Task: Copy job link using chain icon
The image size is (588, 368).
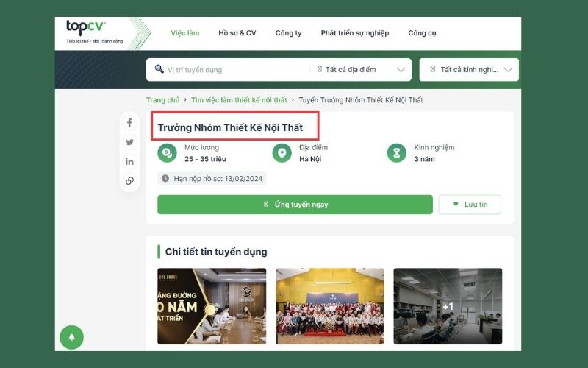Action: coord(130,180)
